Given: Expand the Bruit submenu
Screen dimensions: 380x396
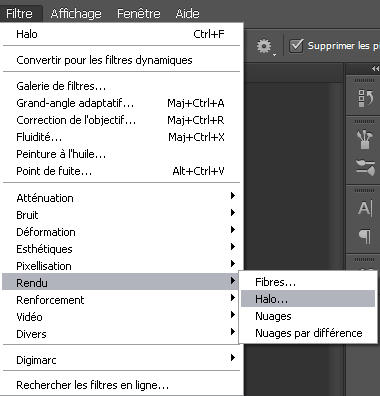Looking at the screenshot, I should 121,215.
